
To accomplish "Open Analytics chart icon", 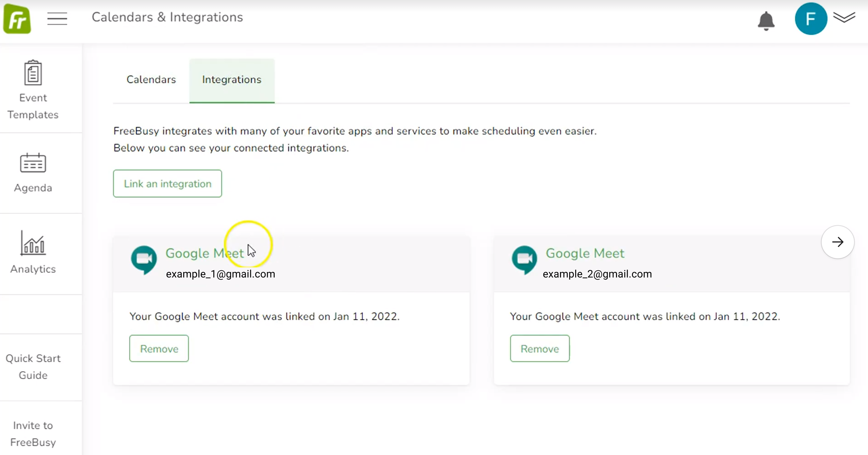I will click(x=33, y=243).
